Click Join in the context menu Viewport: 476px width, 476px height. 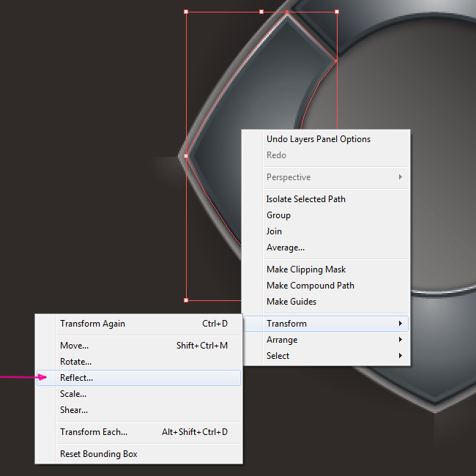coord(274,231)
